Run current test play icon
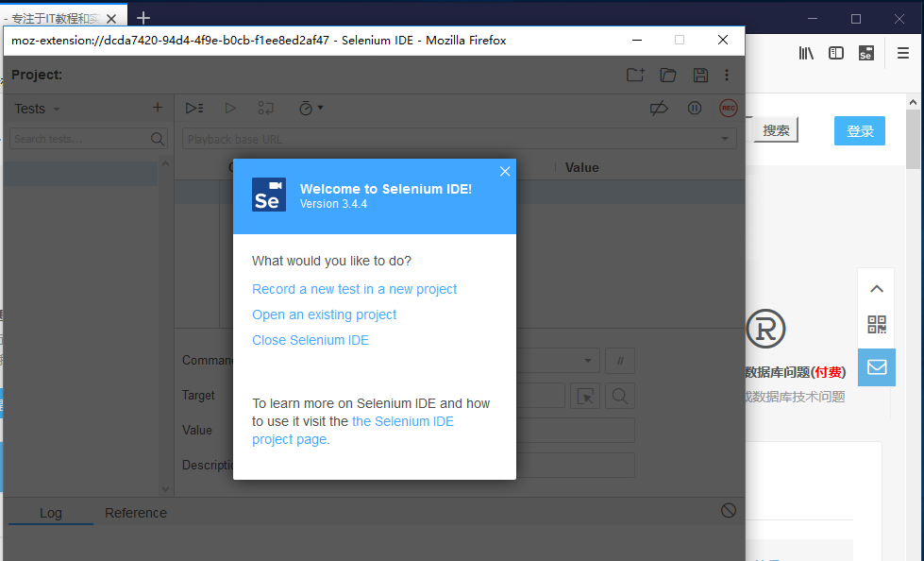 click(230, 108)
